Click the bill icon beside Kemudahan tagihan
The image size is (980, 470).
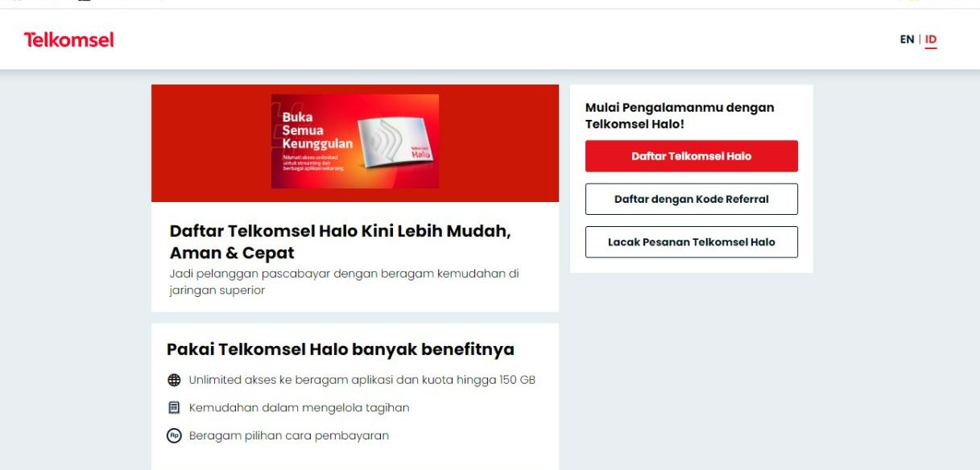click(174, 408)
